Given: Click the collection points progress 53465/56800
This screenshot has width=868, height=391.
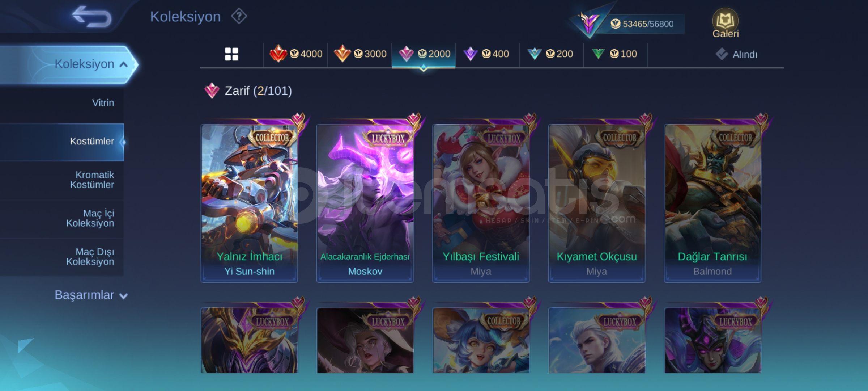Looking at the screenshot, I should (642, 24).
